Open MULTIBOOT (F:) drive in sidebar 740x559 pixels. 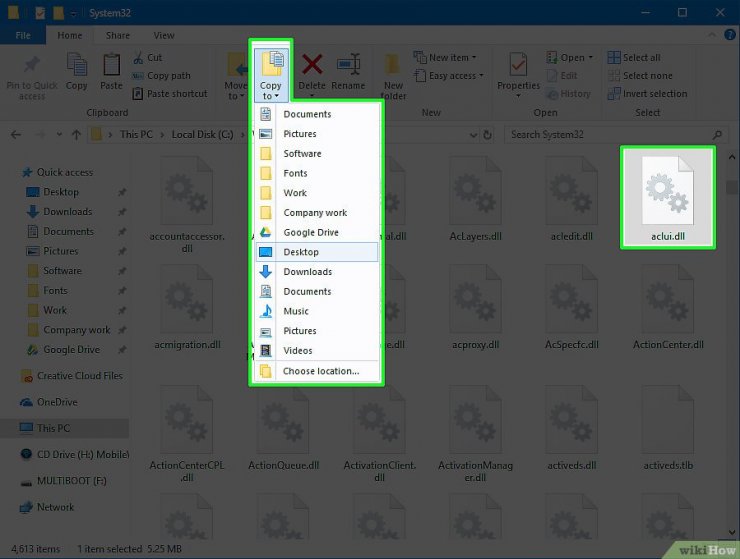coord(71,481)
